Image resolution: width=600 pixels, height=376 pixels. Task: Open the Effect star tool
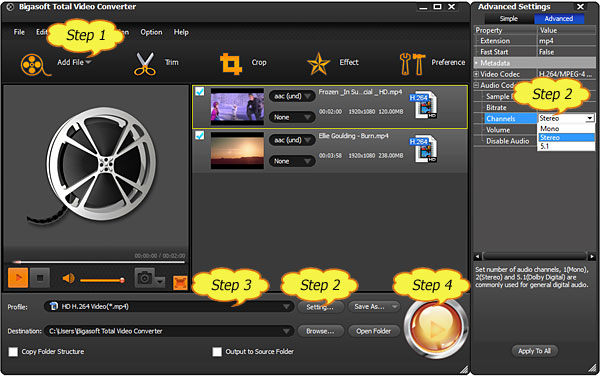click(x=318, y=64)
